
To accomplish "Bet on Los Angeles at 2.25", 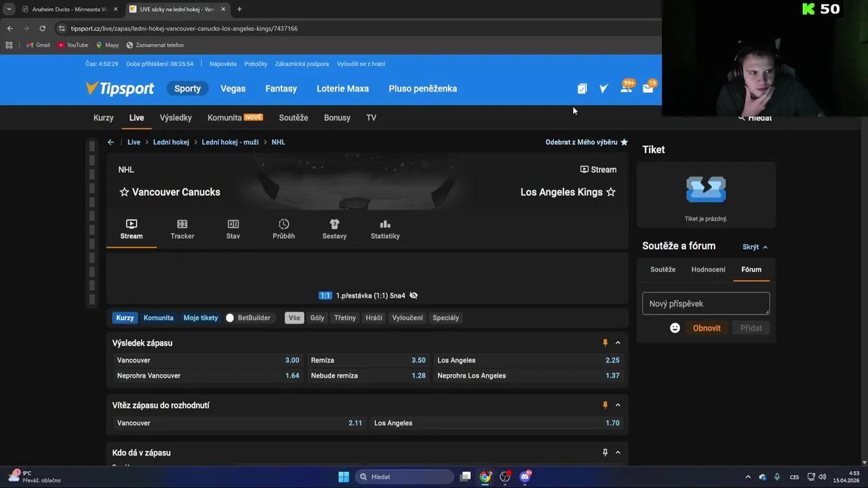I will (528, 361).
